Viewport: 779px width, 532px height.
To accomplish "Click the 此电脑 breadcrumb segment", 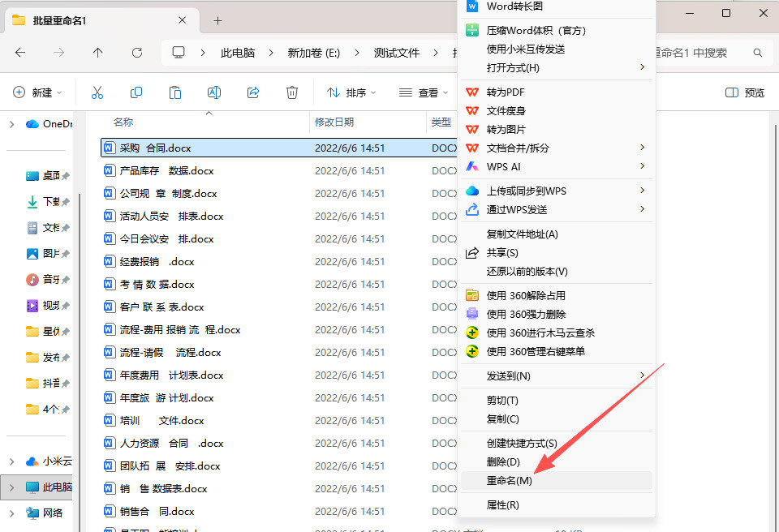I will [238, 53].
